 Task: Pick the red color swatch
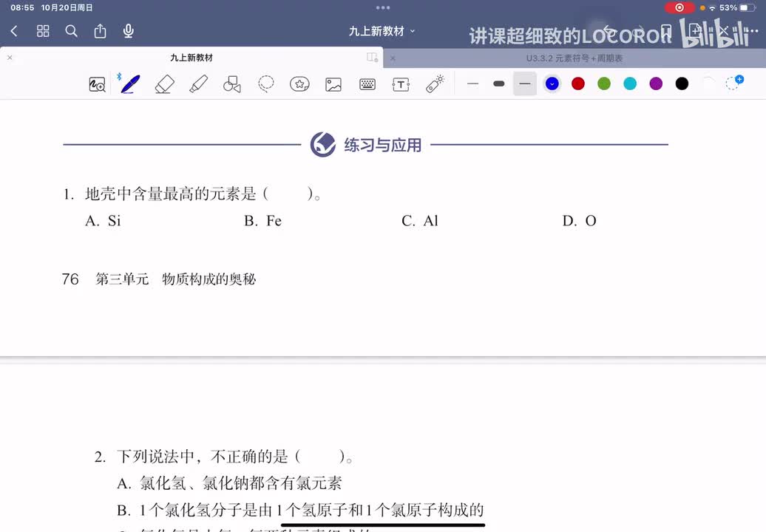(578, 84)
